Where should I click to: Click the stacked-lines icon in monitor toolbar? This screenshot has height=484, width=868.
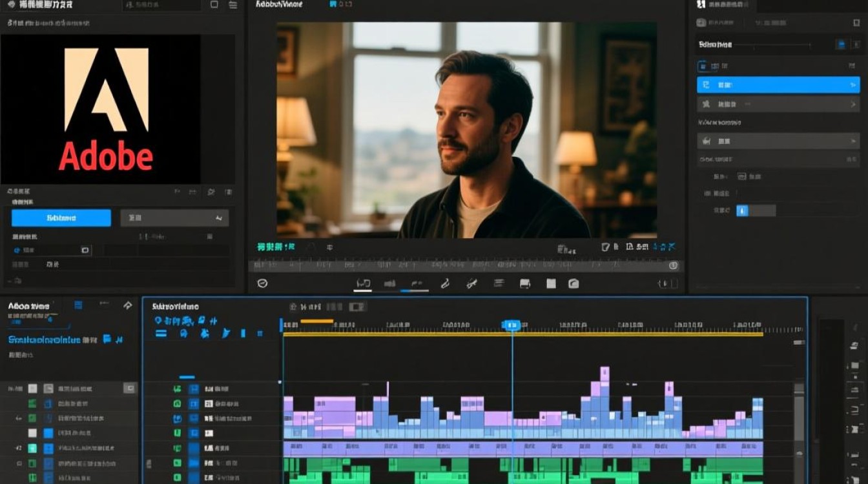pos(499,283)
